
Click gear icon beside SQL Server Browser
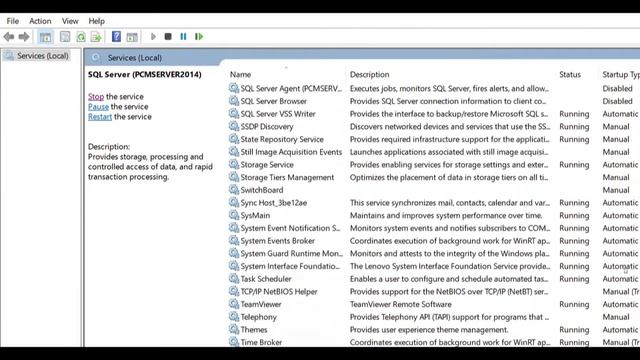234,100
